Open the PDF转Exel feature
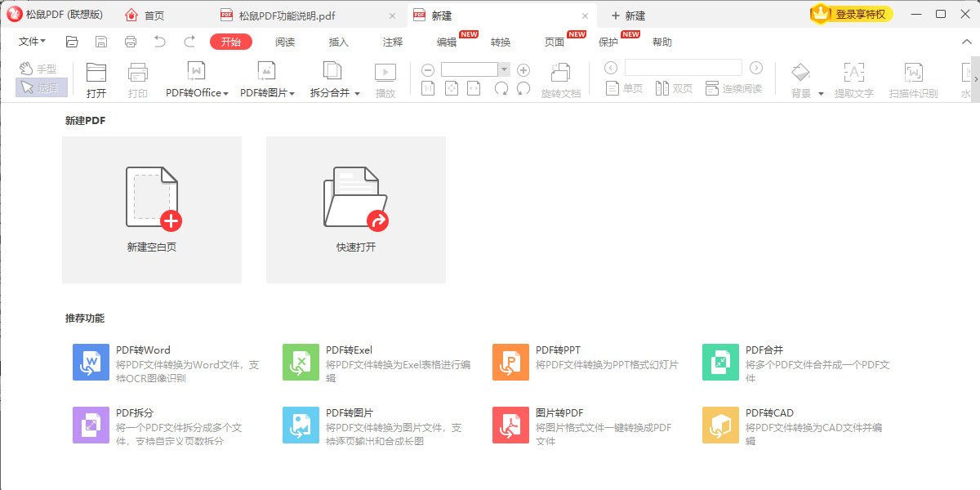 tap(377, 363)
